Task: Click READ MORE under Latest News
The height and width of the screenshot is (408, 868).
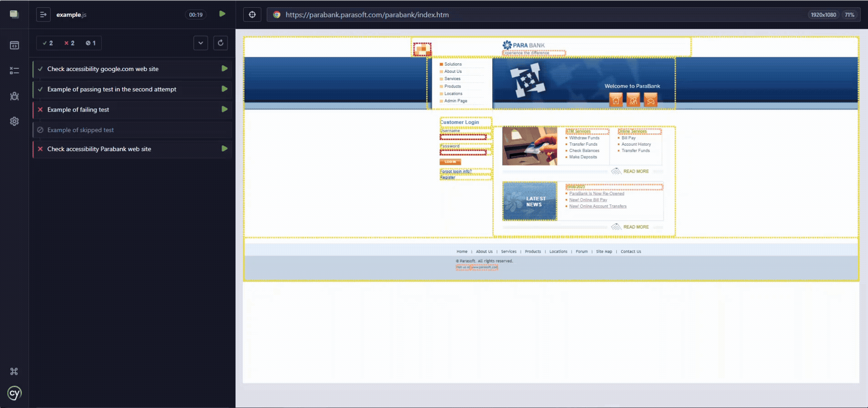Action: pyautogui.click(x=636, y=227)
